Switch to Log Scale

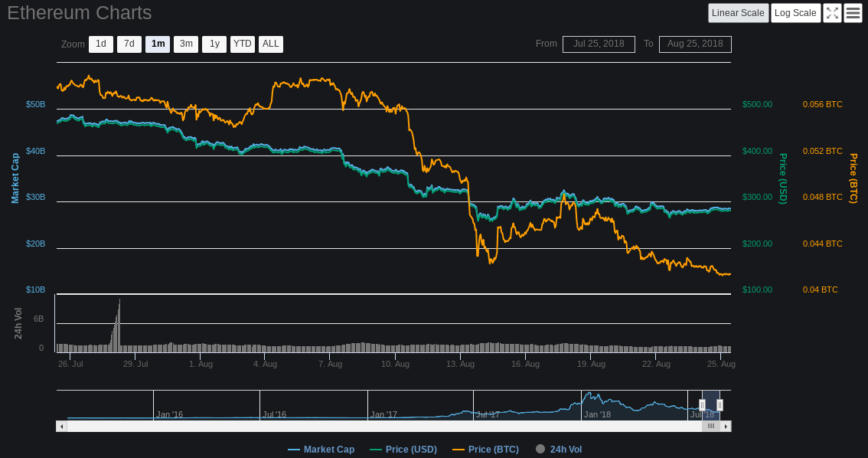click(795, 13)
